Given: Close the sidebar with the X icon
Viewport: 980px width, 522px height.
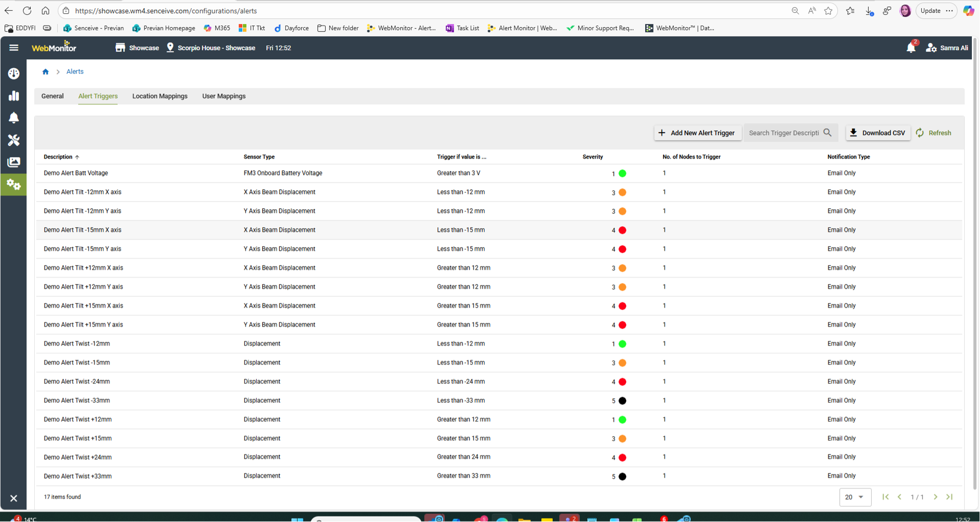Looking at the screenshot, I should point(14,498).
